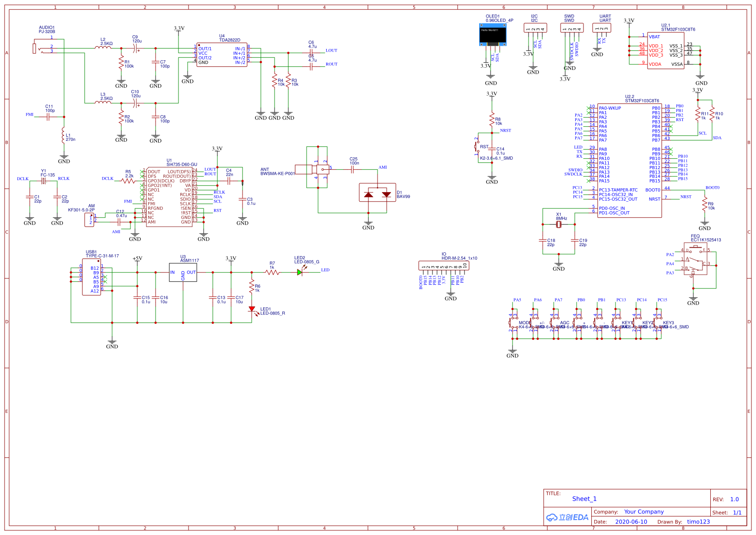
Task: Select the 8MHz crystal X1
Action: pos(558,225)
